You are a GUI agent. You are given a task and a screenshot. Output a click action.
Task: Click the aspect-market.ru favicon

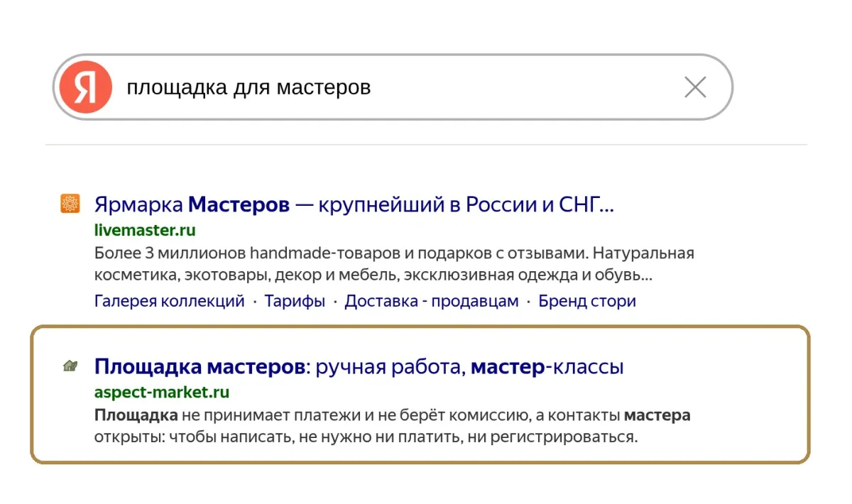(70, 366)
